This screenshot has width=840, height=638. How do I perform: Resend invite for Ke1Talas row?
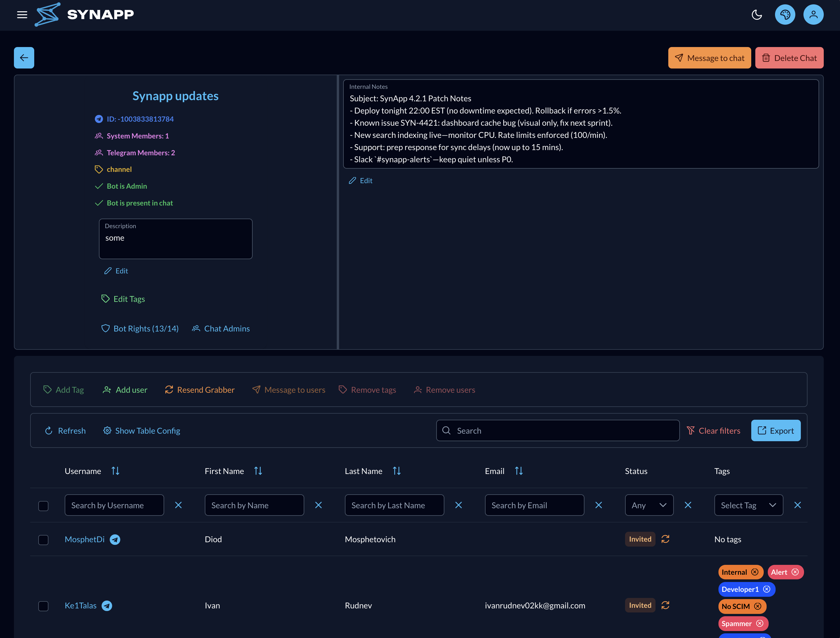pos(665,605)
